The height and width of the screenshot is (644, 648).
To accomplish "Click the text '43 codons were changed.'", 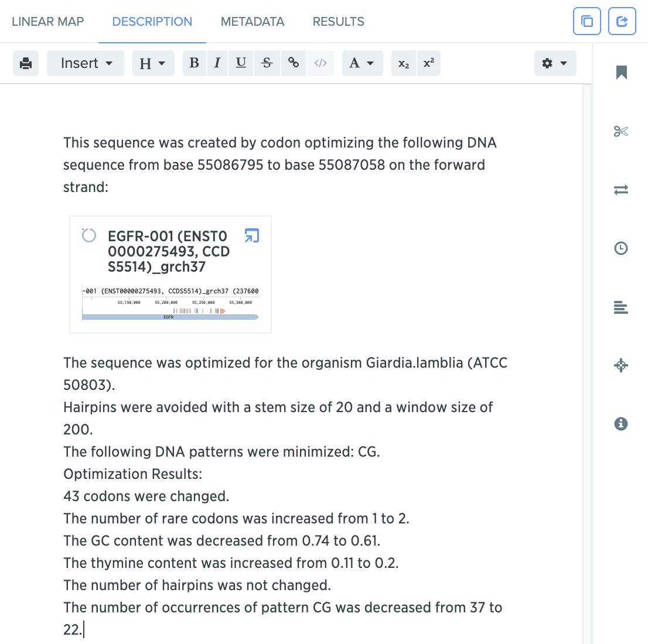I will [146, 496].
